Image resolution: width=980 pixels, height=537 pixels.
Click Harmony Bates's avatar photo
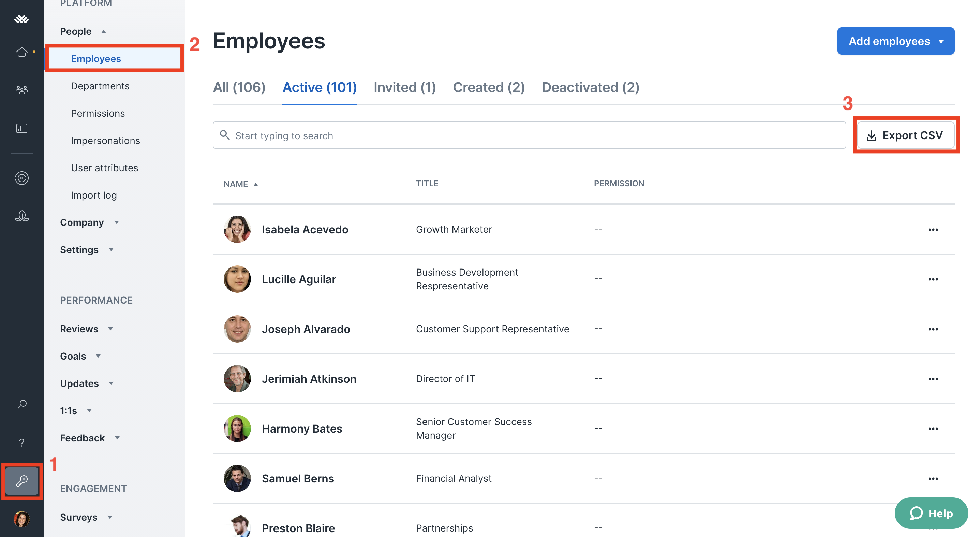(x=237, y=429)
